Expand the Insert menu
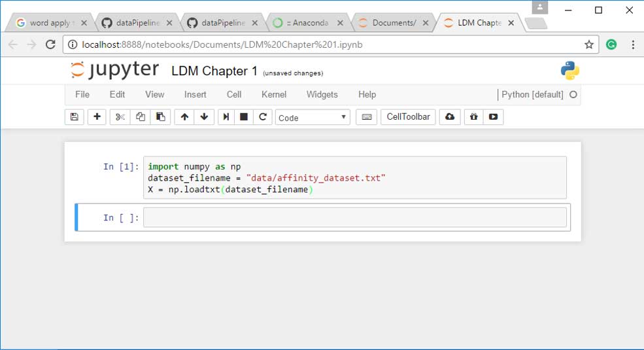This screenshot has height=350, width=644. (x=195, y=94)
